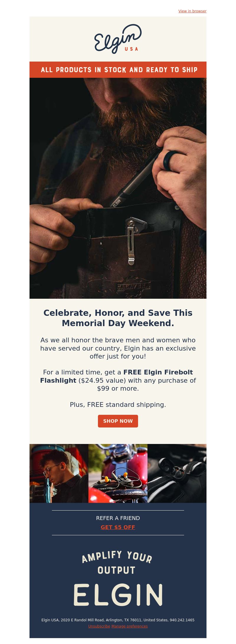This screenshot has width=236, height=644.
Task: Click the Elgin USA footer address line
Action: (x=118, y=620)
